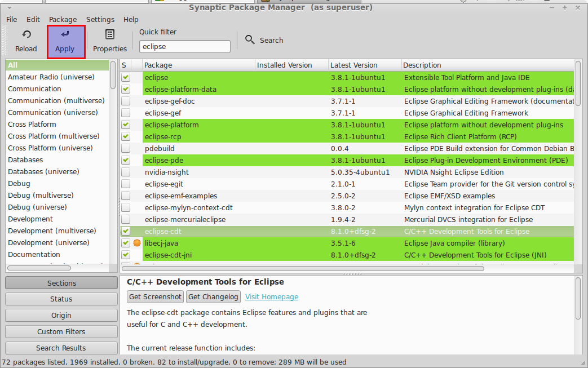Open the Custom Filters view
588x368 pixels.
(61, 331)
